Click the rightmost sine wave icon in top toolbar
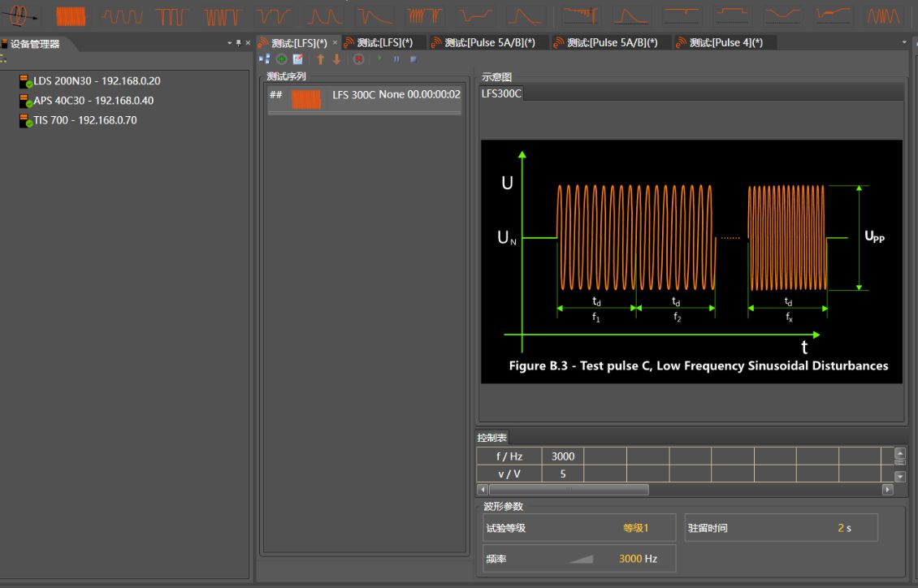 [885, 15]
